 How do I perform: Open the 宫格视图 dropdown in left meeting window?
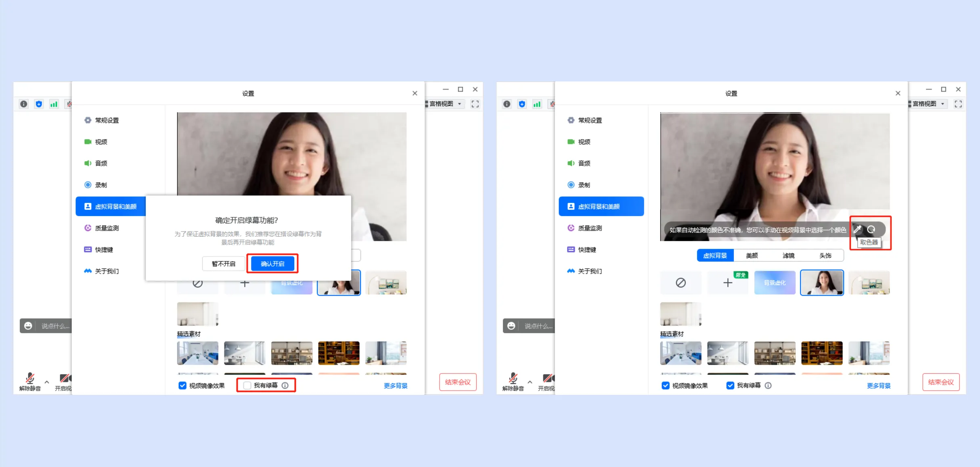[444, 104]
